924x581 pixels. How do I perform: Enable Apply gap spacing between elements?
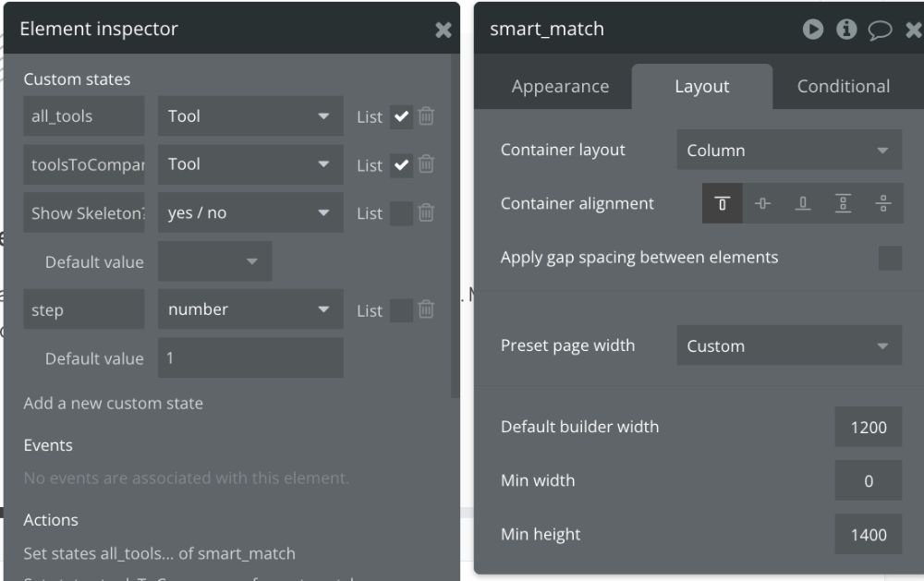[x=890, y=258]
